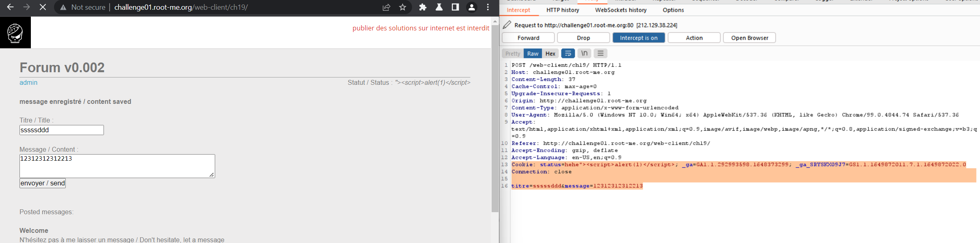Click the Not secure warning icon
Image resolution: width=980 pixels, height=243 pixels.
click(x=63, y=7)
